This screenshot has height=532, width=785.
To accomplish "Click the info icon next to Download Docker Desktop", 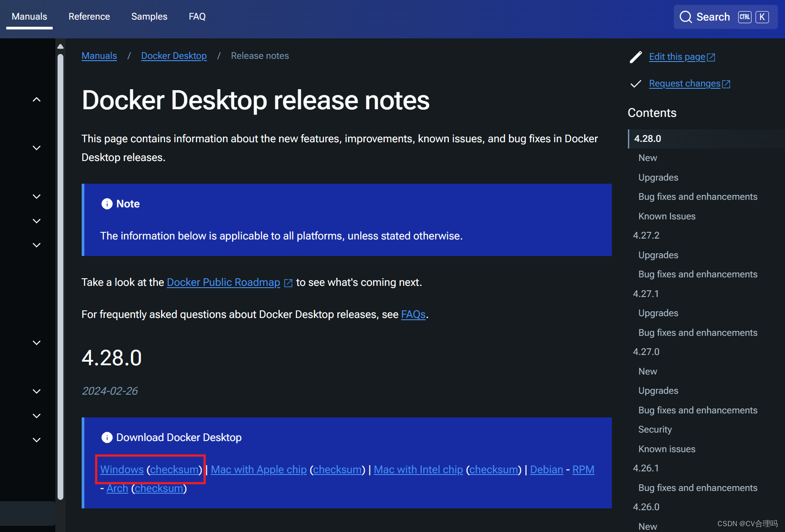I will 107,437.
